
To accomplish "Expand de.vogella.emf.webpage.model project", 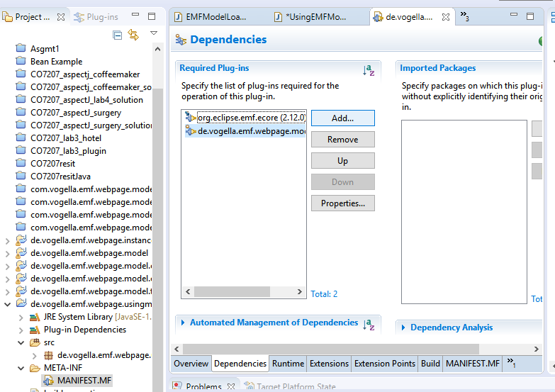I will pyautogui.click(x=7, y=254).
